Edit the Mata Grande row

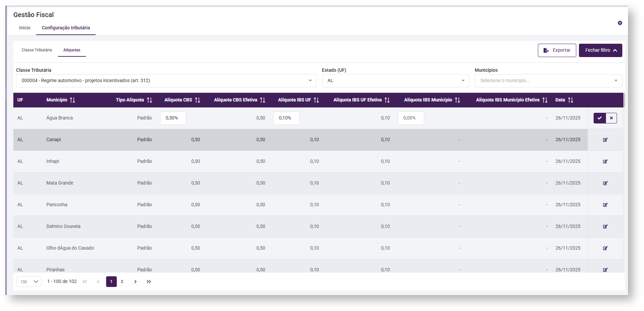[x=605, y=183]
